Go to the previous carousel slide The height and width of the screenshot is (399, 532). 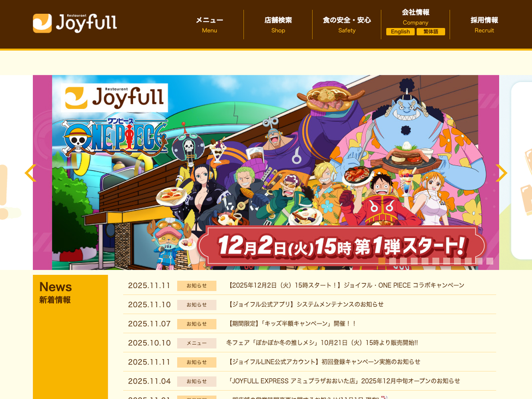click(x=30, y=173)
